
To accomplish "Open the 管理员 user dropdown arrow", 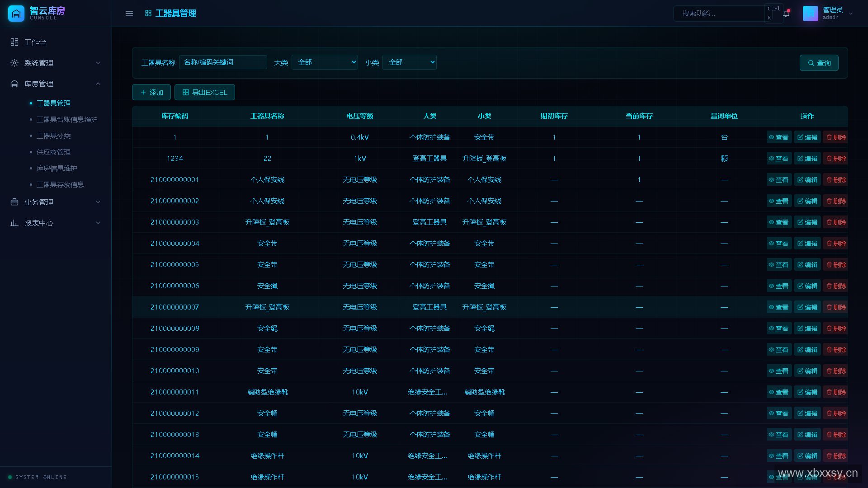I will click(851, 14).
